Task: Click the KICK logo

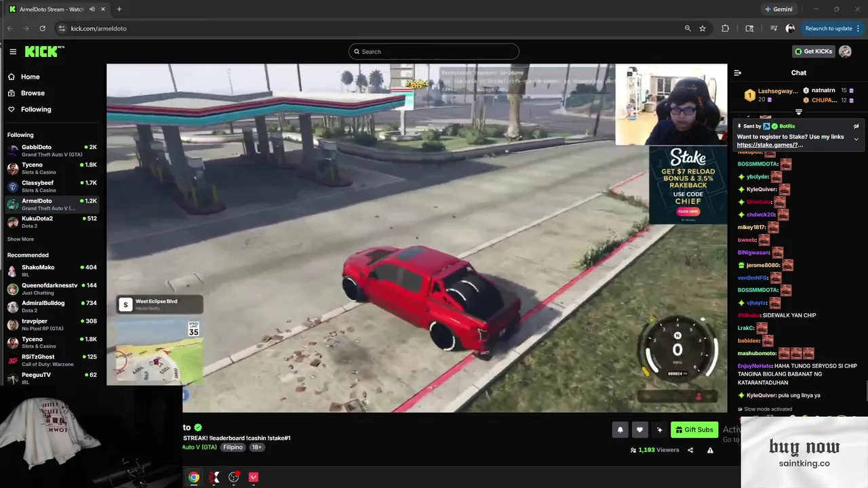Action: click(45, 52)
